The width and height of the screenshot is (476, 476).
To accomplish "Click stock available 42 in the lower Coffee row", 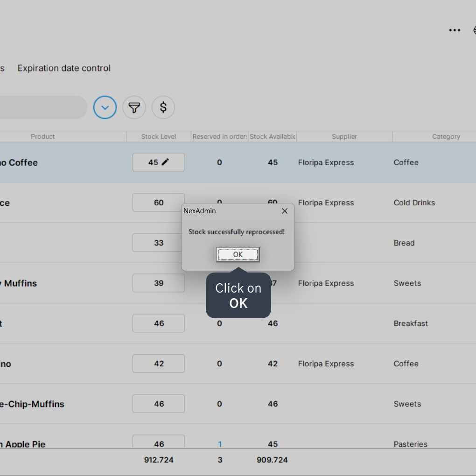I will point(273,364).
